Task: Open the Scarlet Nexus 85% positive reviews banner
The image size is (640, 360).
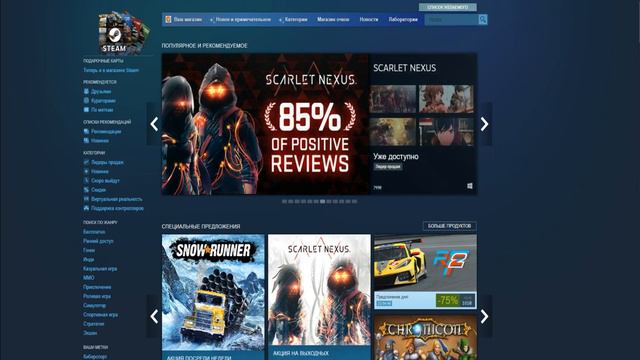Action: (x=265, y=124)
